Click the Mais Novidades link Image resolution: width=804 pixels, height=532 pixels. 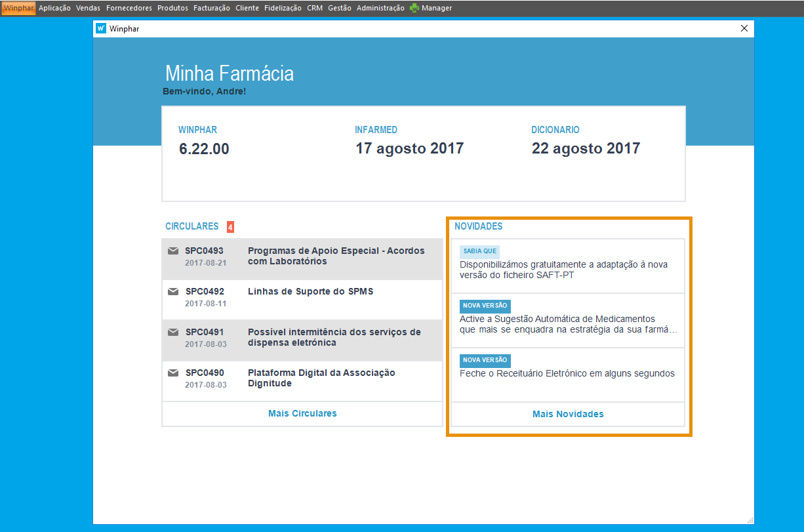568,414
